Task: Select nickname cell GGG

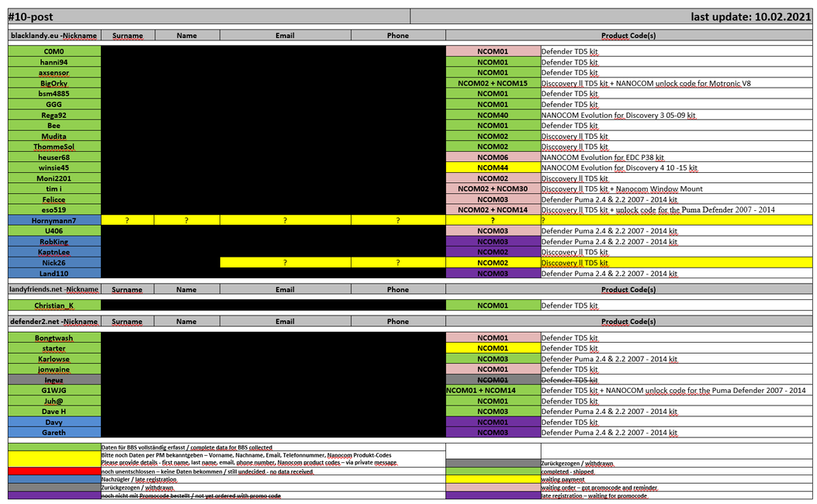Action: tap(54, 104)
